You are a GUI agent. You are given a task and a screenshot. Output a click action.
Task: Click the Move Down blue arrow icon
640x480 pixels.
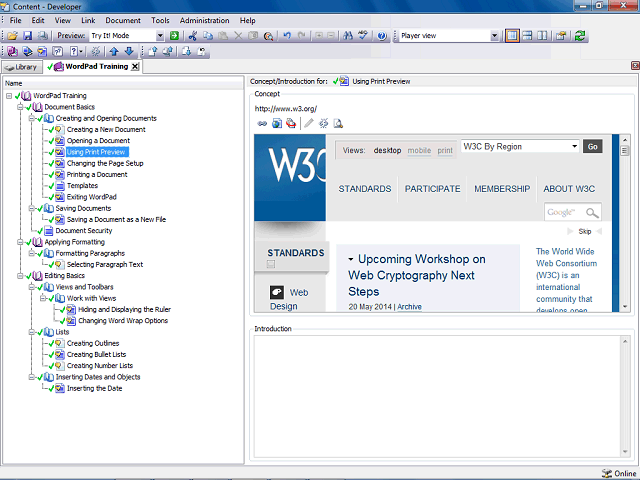(x=129, y=51)
